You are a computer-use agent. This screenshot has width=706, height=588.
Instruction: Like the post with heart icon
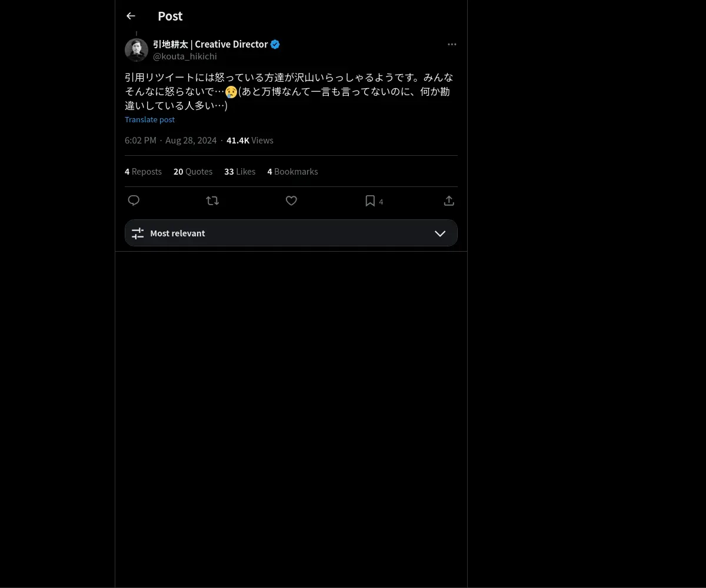[291, 201]
